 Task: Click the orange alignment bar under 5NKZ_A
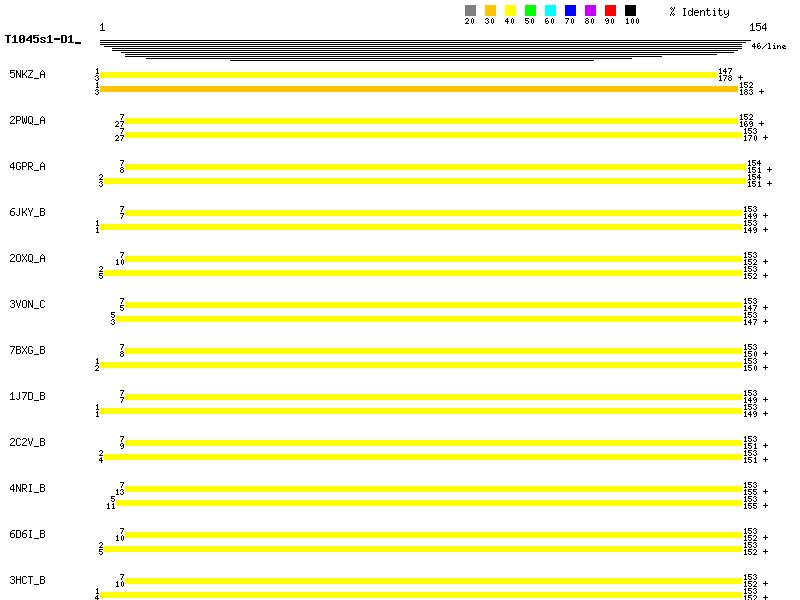click(x=418, y=89)
